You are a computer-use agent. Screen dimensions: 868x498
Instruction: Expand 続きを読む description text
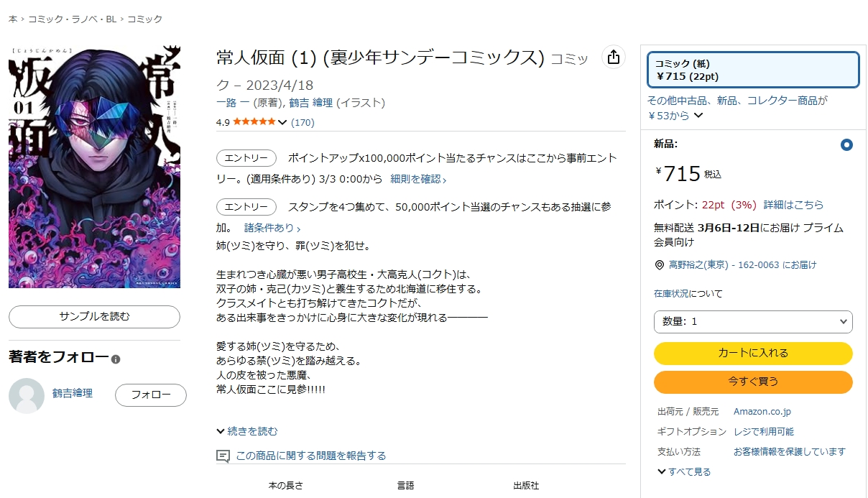[x=246, y=431]
